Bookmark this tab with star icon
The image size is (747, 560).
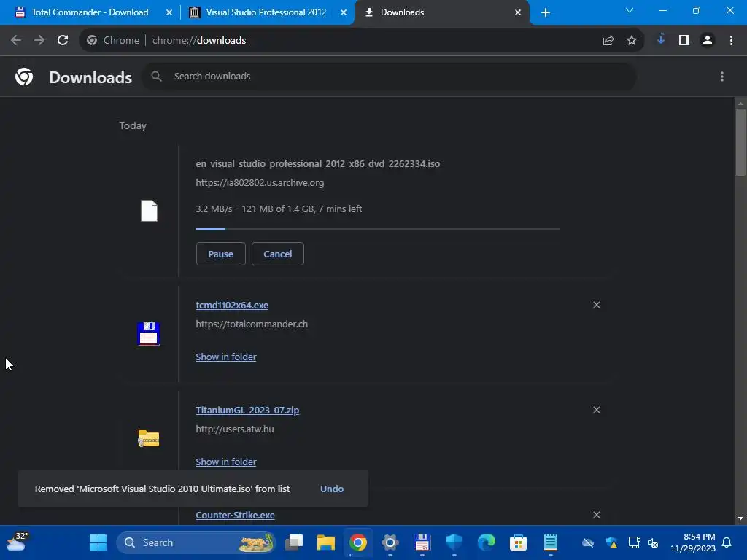coord(632,41)
